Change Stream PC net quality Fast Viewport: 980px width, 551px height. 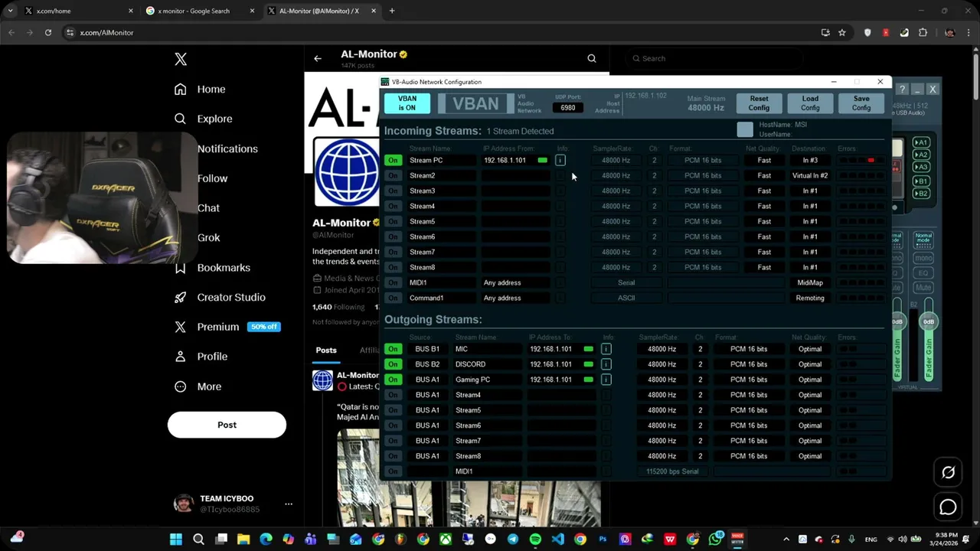(x=764, y=160)
